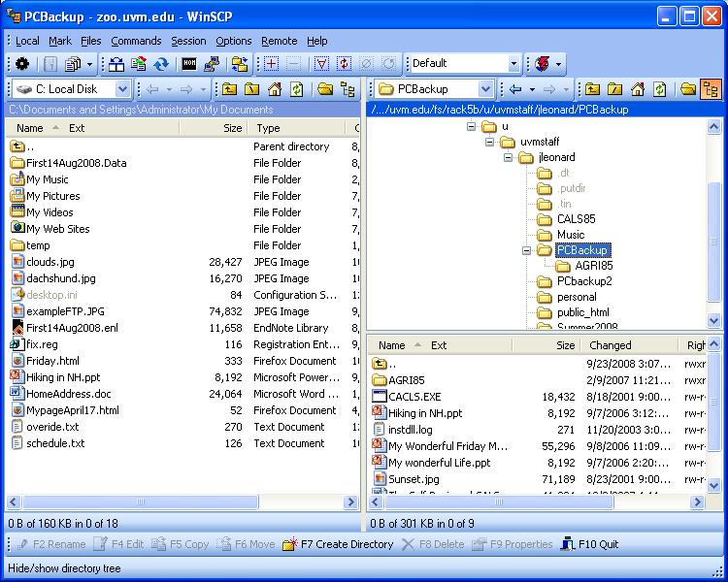Open the PCBackup remote path dropdown

click(x=485, y=88)
